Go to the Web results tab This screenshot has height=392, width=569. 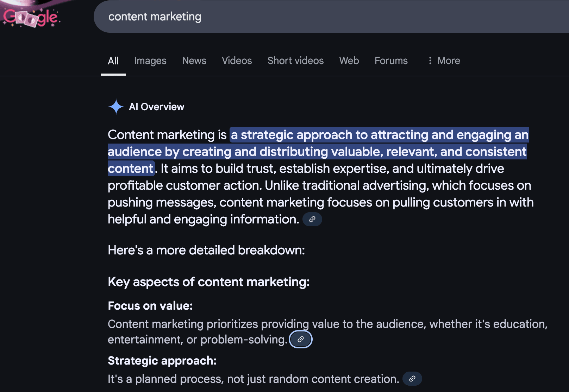(x=349, y=61)
